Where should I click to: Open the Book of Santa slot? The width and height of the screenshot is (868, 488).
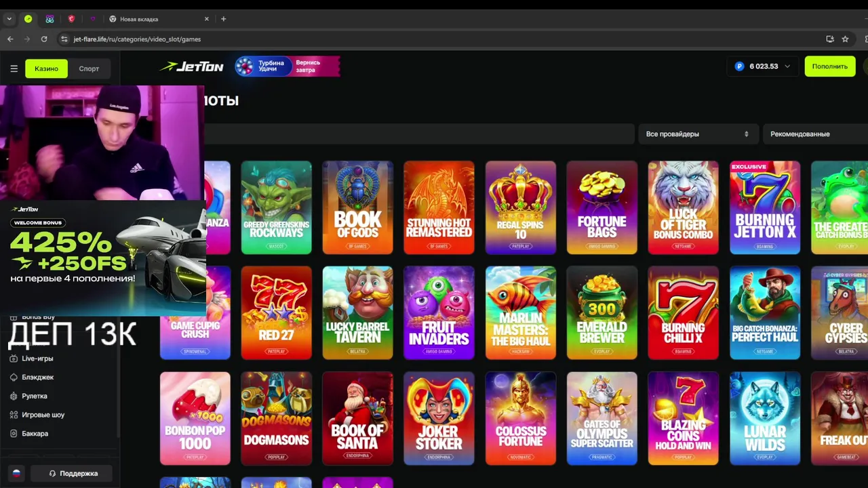[357, 418]
